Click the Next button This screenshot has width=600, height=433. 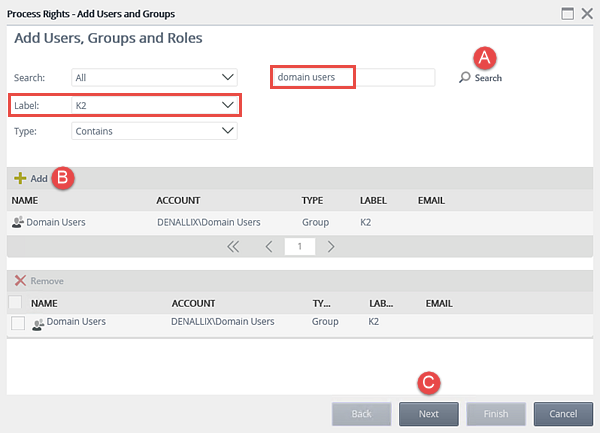click(429, 413)
